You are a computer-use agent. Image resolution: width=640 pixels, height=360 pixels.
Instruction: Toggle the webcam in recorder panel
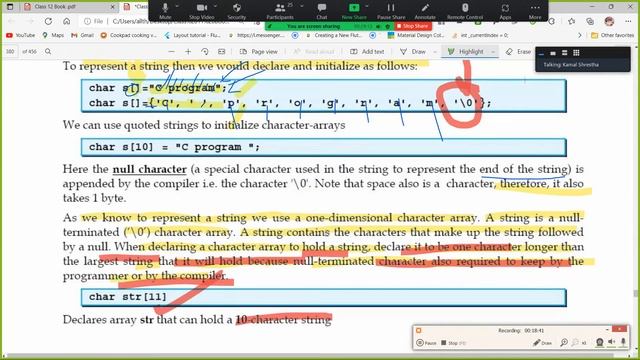click(600, 342)
